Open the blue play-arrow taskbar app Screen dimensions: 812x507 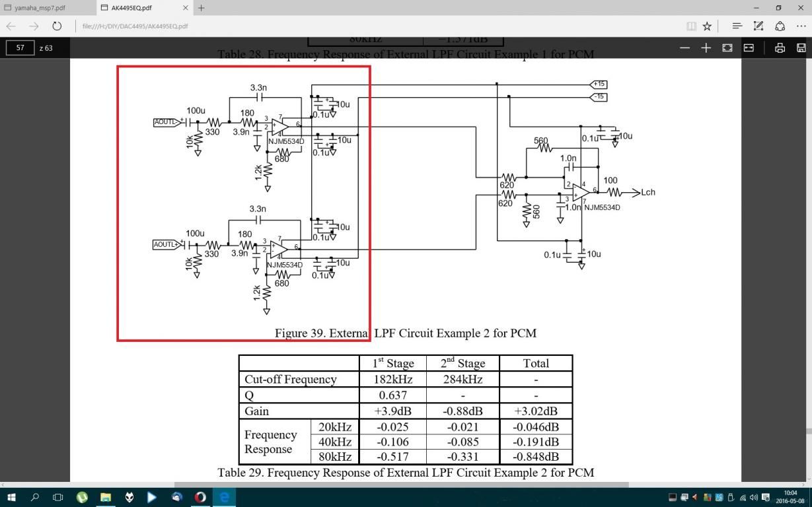pyautogui.click(x=153, y=497)
